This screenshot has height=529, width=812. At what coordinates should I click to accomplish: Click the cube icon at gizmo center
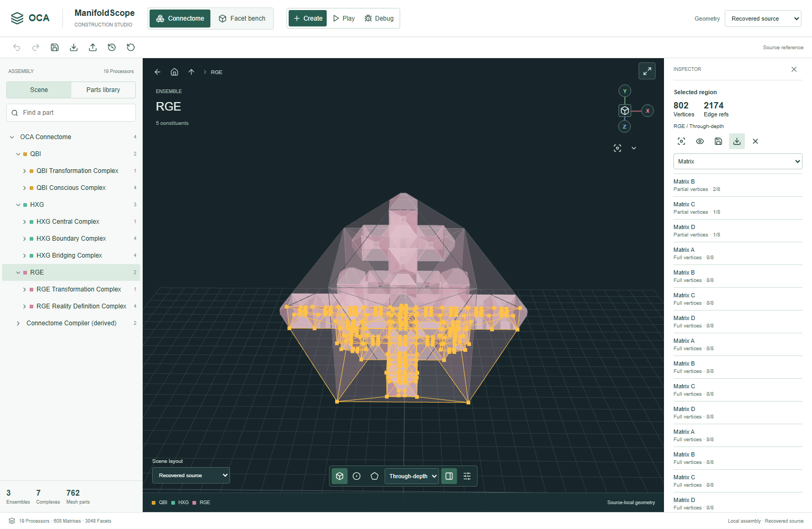(x=625, y=111)
